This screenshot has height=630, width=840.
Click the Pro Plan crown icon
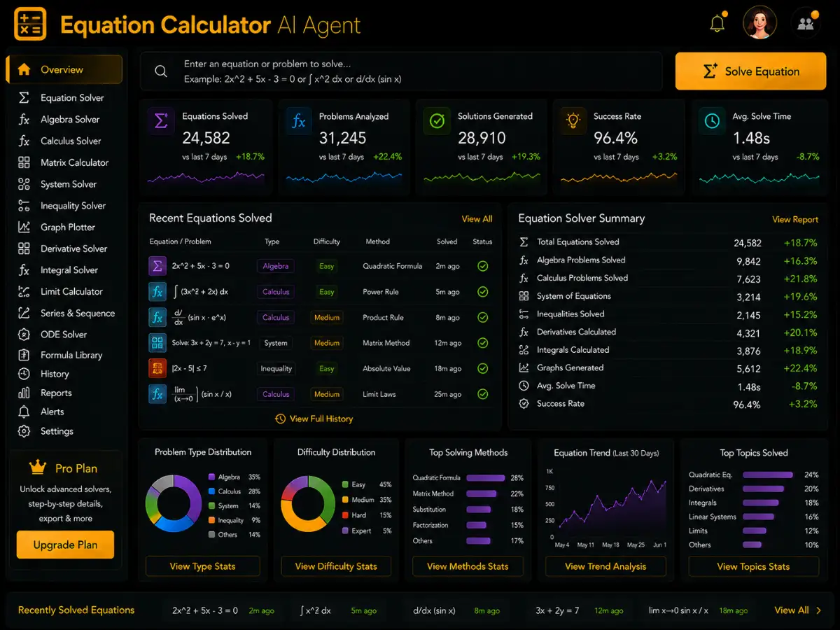[37, 468]
